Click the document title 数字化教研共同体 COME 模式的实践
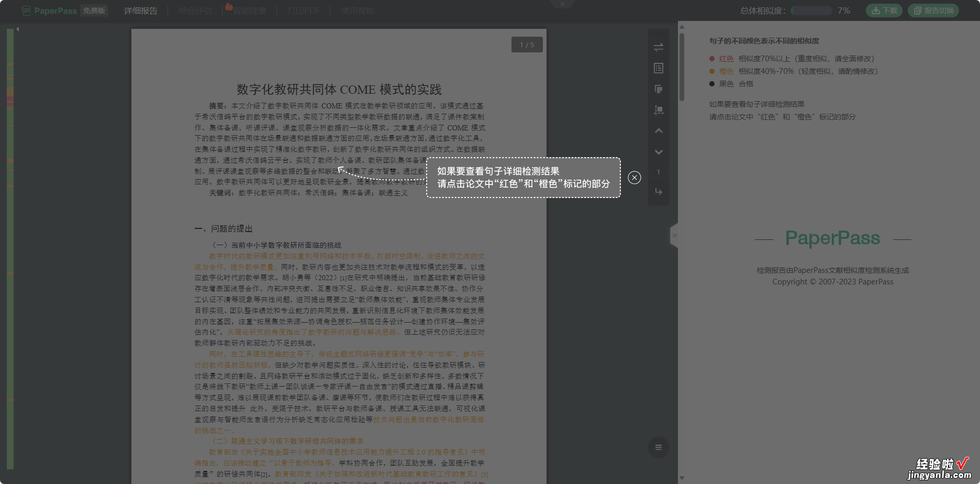980x484 pixels. 339,90
